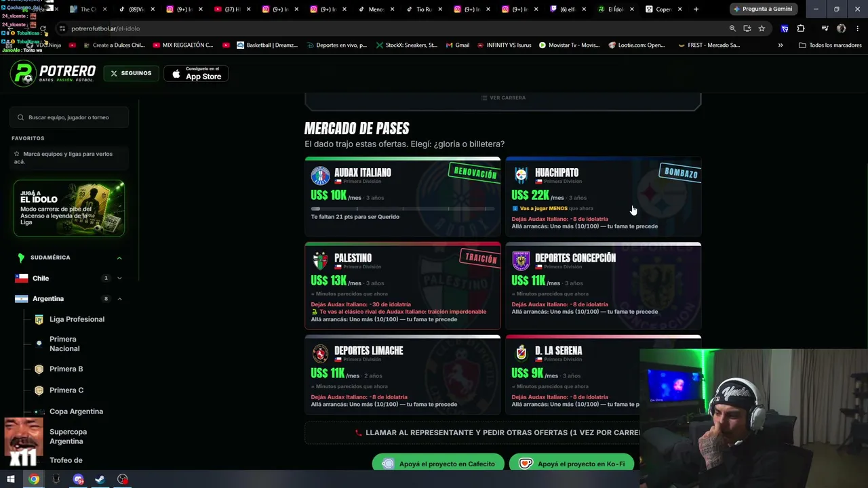Viewport: 868px width, 488px height.
Task: Expand the Chile leagues list
Action: click(119, 278)
